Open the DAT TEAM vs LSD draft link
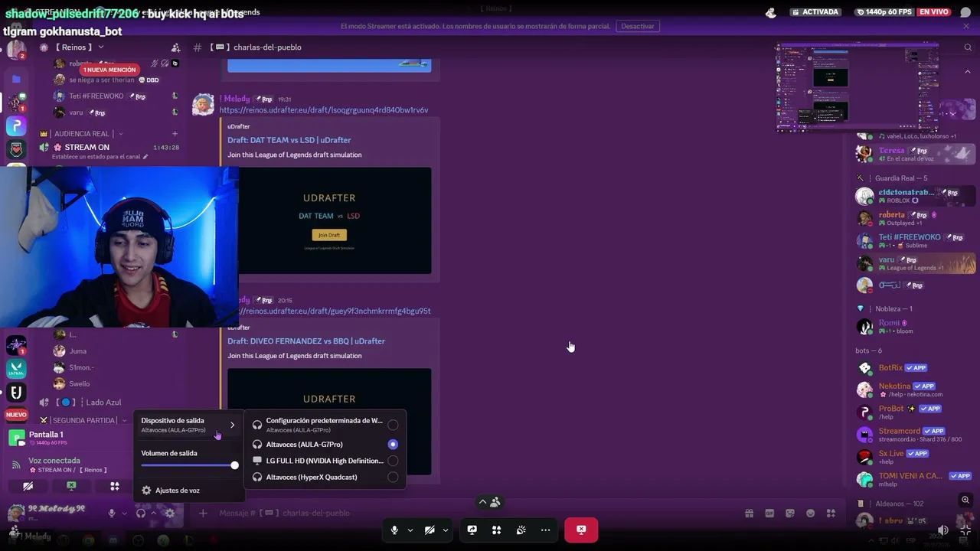The height and width of the screenshot is (551, 980). tap(289, 140)
